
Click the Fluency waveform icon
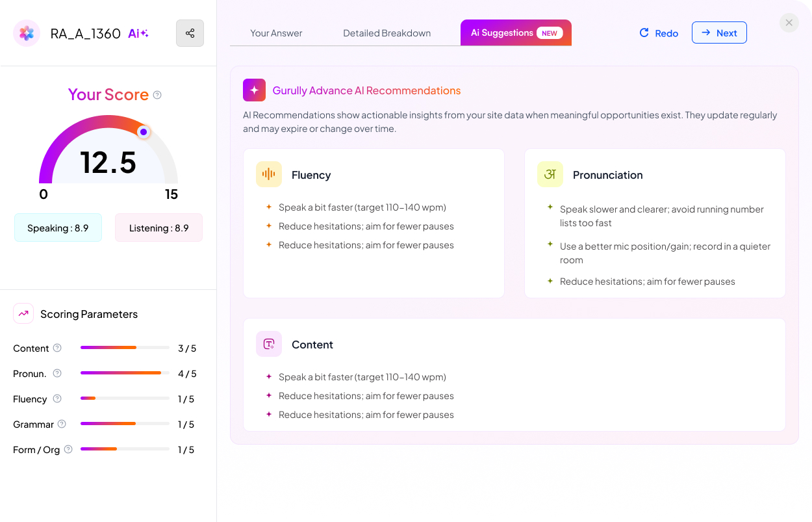[268, 174]
